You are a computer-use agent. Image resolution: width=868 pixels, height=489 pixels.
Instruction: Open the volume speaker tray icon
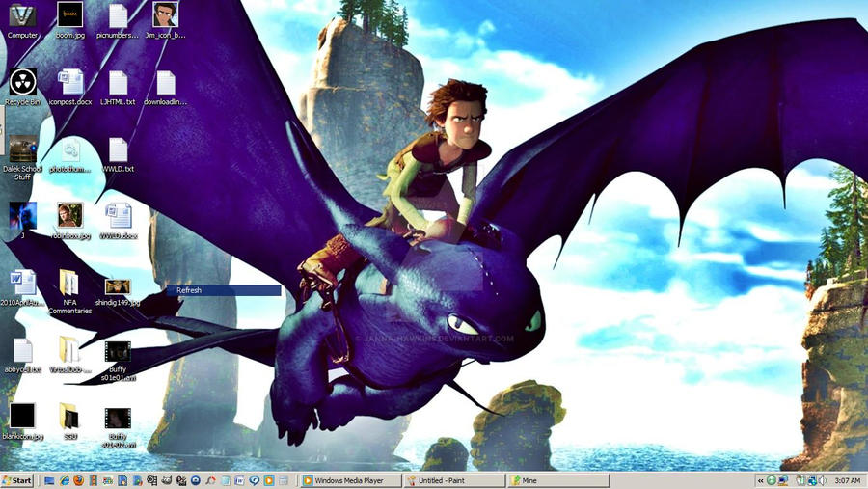(x=823, y=480)
